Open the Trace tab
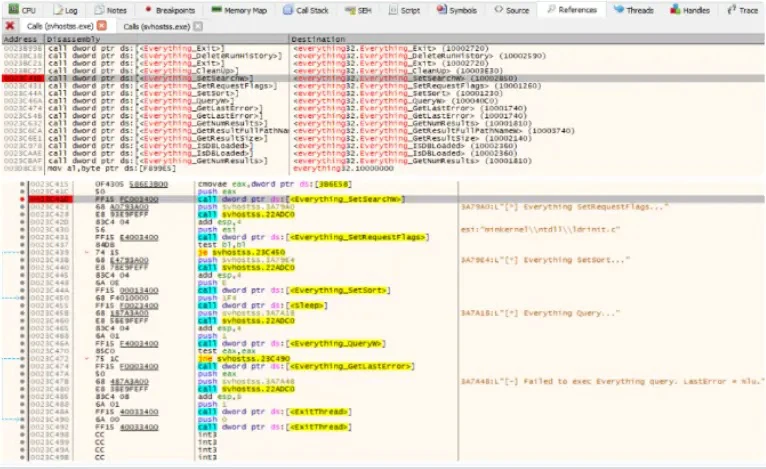The image size is (766, 469). pyautogui.click(x=743, y=9)
